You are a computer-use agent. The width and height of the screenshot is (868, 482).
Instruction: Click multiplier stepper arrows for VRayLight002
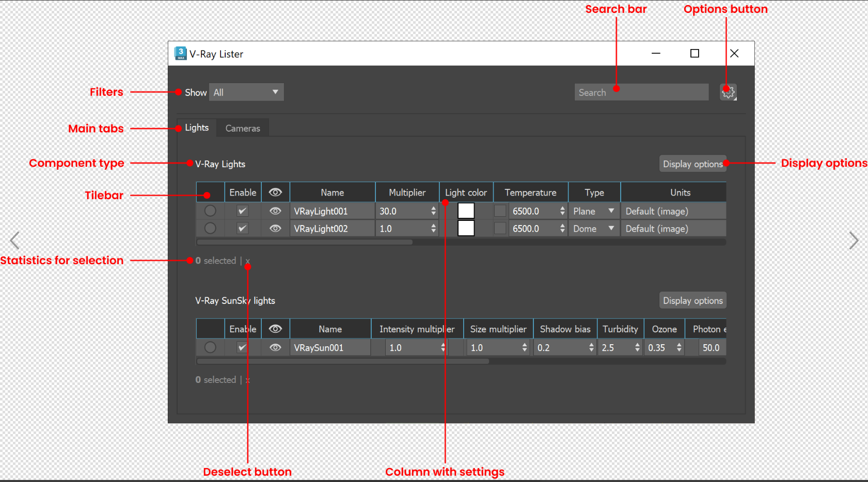coord(433,228)
